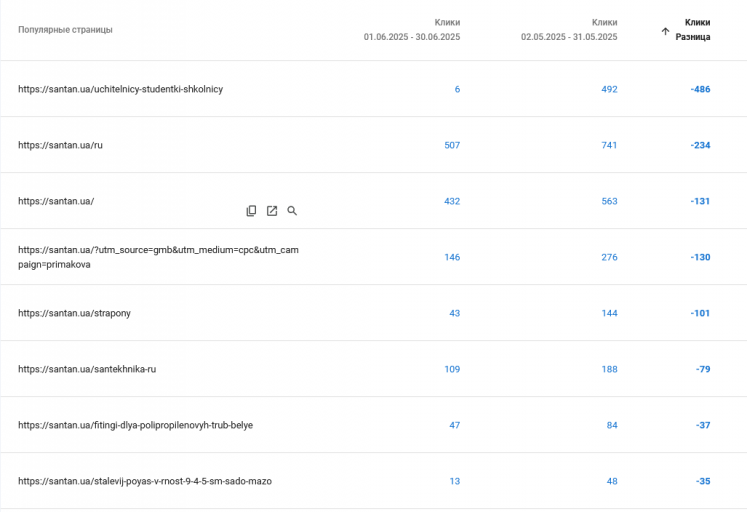Image resolution: width=747 pixels, height=512 pixels.
Task: Select the santan.ua/ root page row
Action: tap(374, 201)
